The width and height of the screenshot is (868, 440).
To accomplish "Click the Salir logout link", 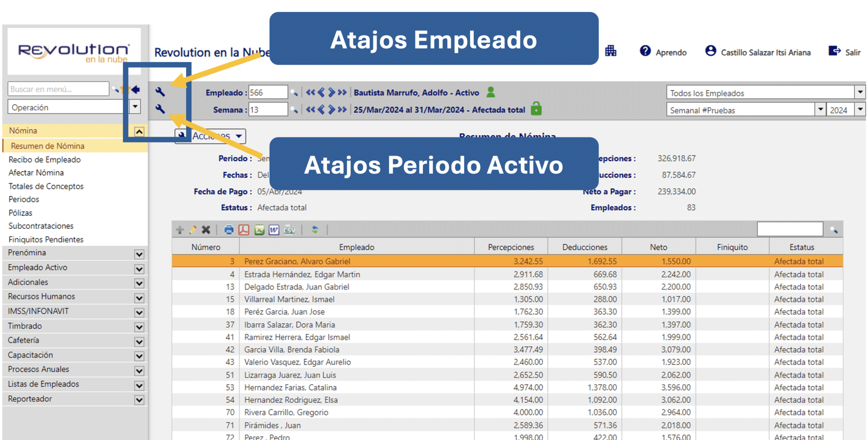I will [x=844, y=52].
